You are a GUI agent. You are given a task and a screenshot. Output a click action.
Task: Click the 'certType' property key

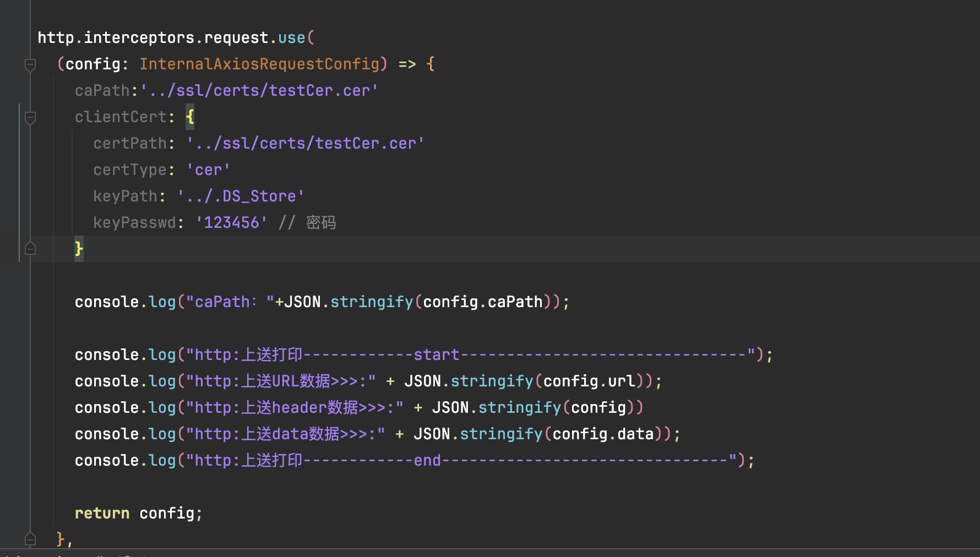[130, 170]
